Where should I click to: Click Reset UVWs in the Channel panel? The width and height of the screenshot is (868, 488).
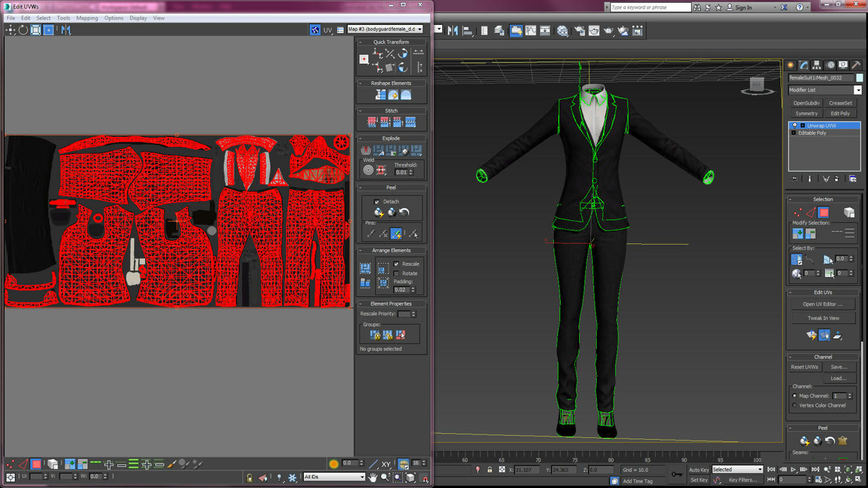coord(804,367)
